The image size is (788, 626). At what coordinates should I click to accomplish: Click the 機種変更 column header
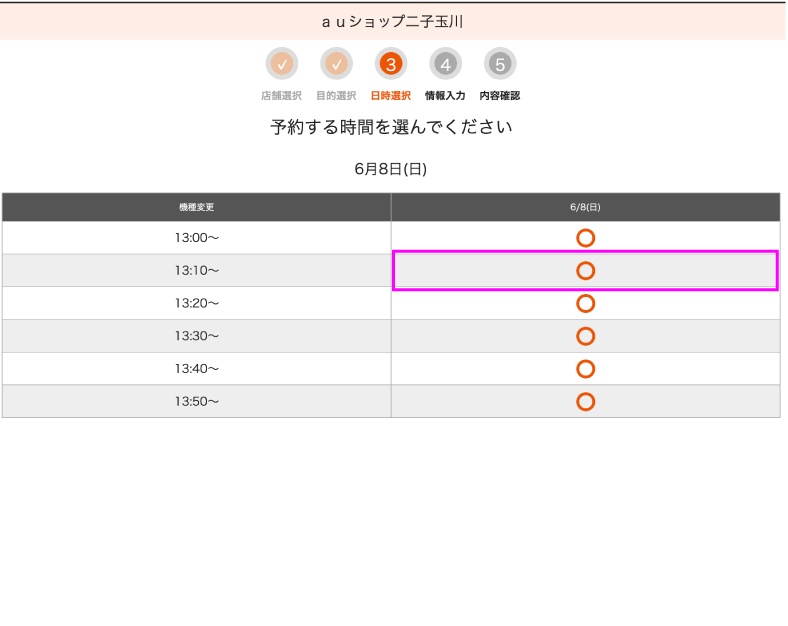click(196, 207)
